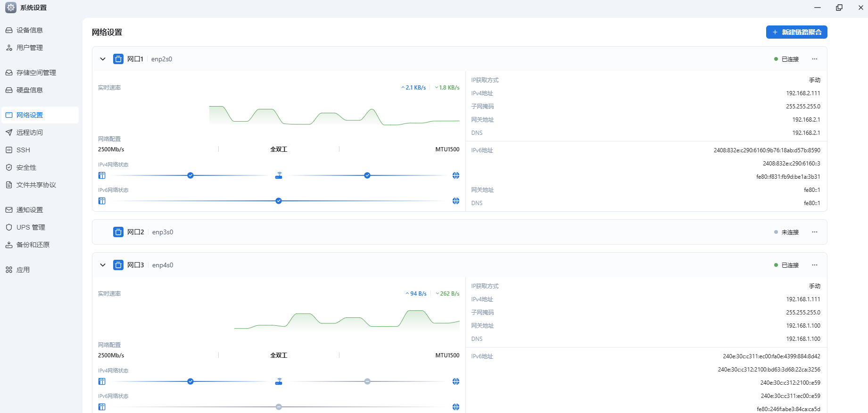This screenshot has height=413, width=868.
Task: Click first checkpoint on 网口1 IPv4 status line
Action: point(190,175)
